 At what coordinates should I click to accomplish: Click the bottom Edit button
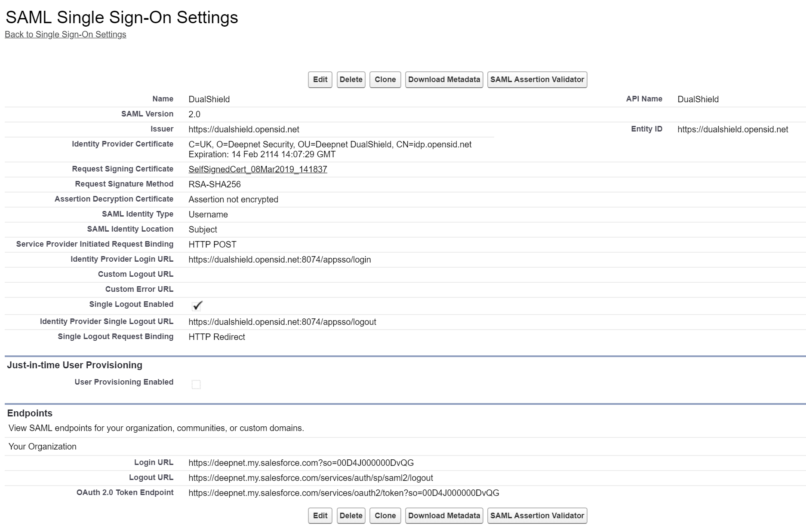(320, 516)
